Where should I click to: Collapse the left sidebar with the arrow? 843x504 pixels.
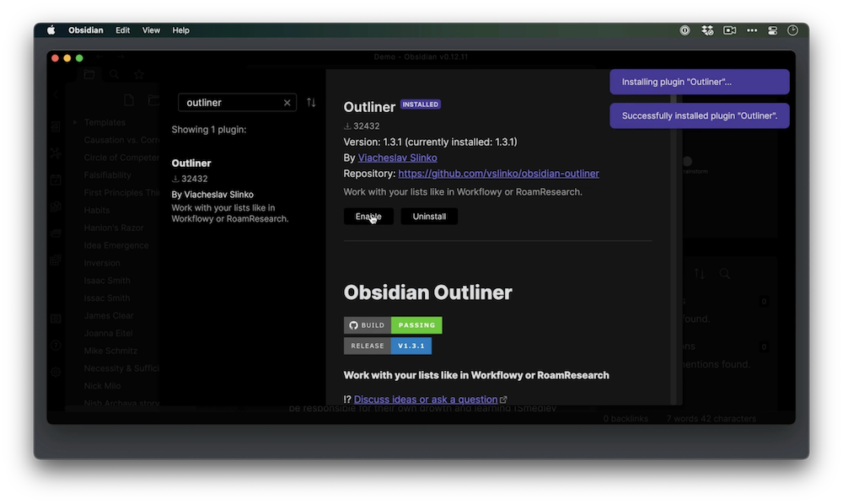tap(56, 94)
